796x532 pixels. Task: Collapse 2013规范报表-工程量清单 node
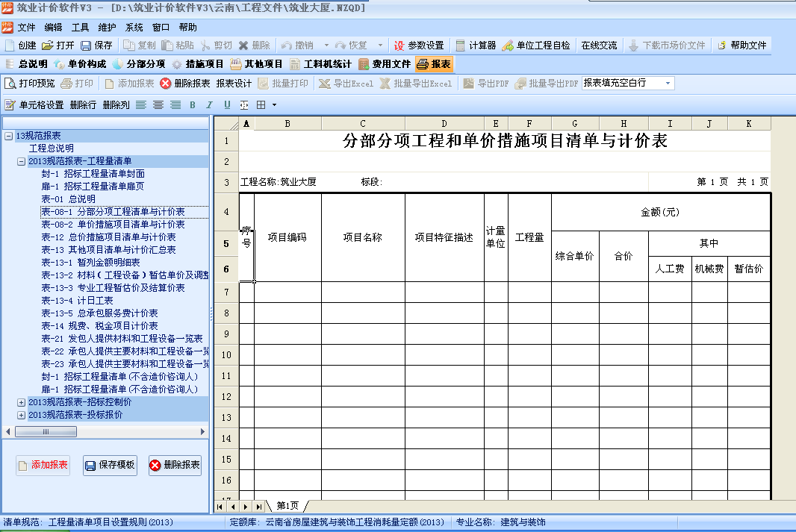coord(22,161)
